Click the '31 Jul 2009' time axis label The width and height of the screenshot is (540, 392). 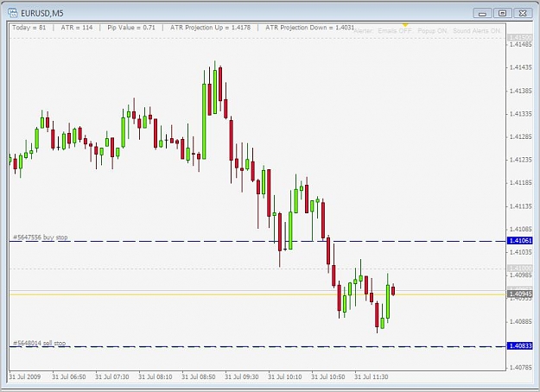tap(25, 376)
